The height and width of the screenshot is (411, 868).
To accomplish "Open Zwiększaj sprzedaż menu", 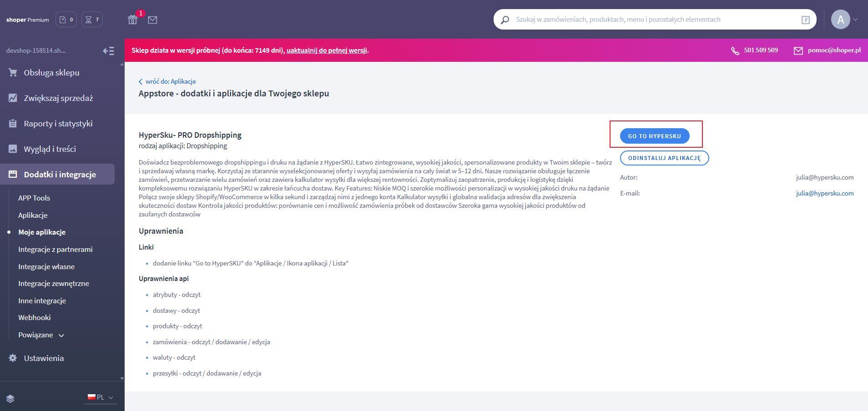I will [57, 98].
